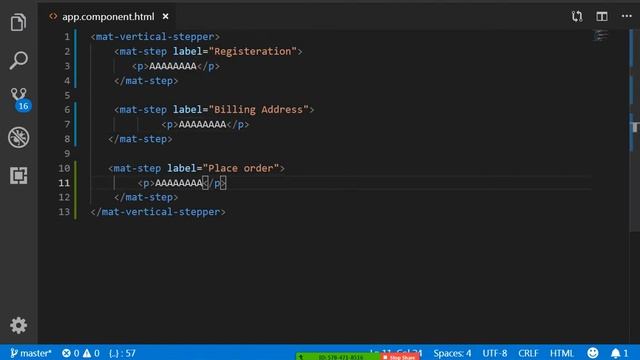Click line number 13 in gutter
This screenshot has height=360, width=640.
pos(64,212)
